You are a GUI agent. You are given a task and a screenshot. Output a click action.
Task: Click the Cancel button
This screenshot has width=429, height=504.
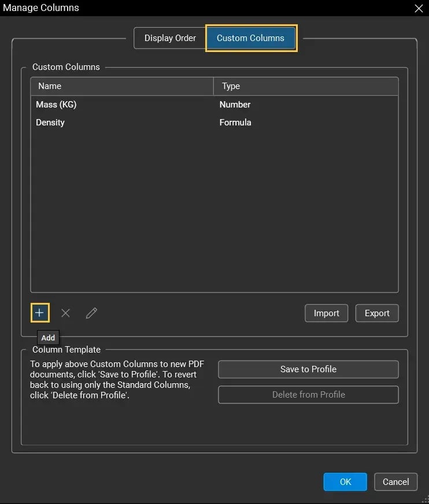395,481
